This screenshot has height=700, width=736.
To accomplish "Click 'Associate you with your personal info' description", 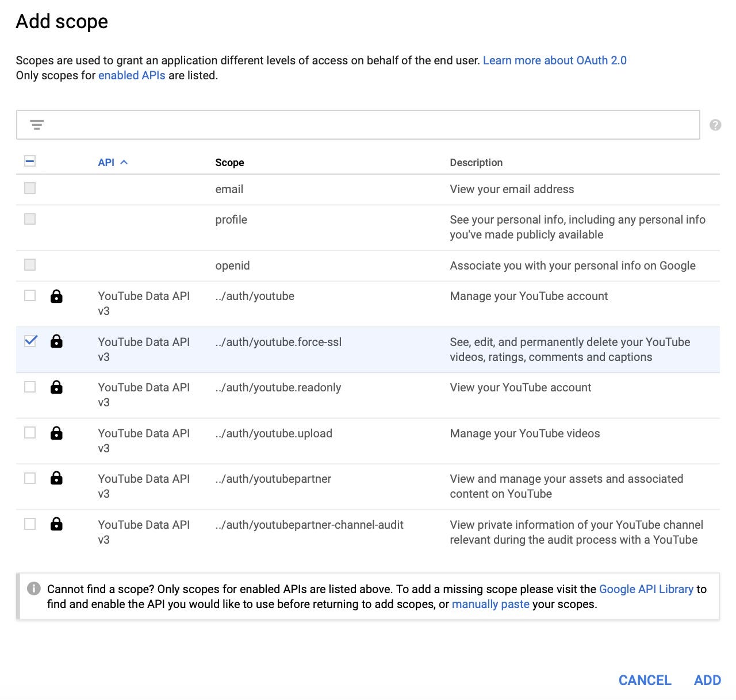I will 573,266.
